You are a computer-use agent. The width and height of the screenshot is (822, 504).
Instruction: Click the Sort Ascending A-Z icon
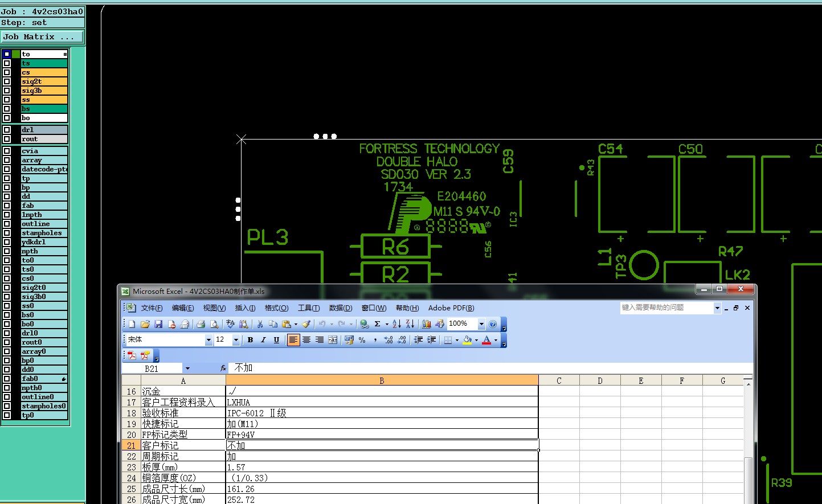(x=397, y=324)
